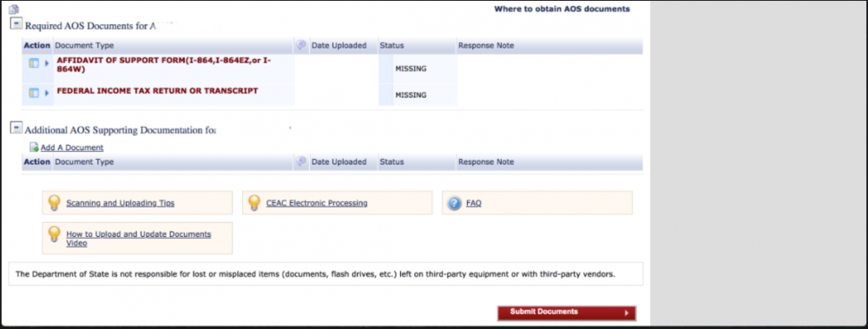Viewport: 868px width, 329px height.
Task: Open How to Upload and Update Documents Video
Action: 138,239
